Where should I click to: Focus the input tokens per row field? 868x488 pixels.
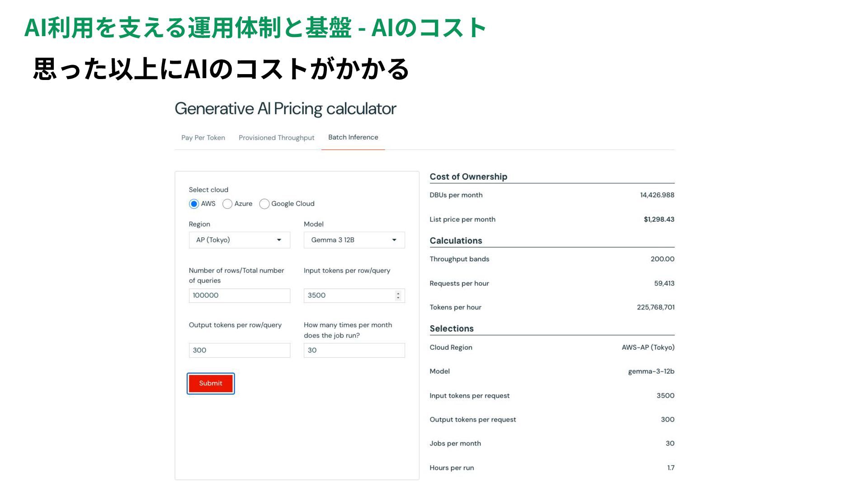pos(348,296)
